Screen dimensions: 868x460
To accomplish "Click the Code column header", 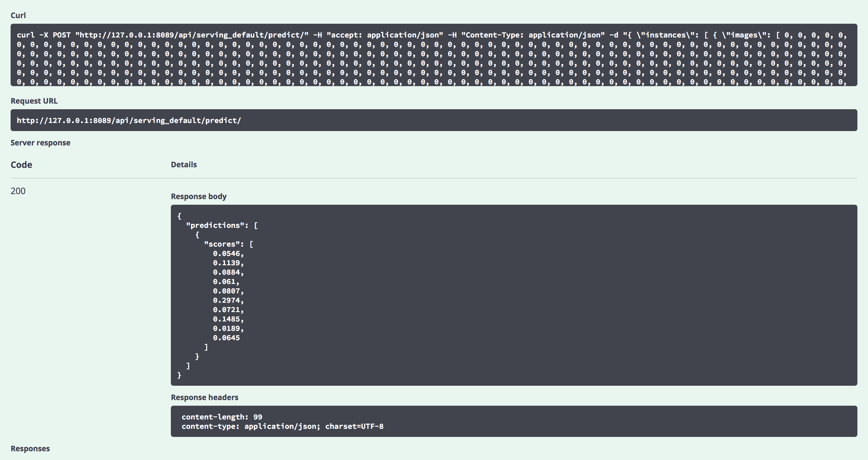I will pos(21,164).
